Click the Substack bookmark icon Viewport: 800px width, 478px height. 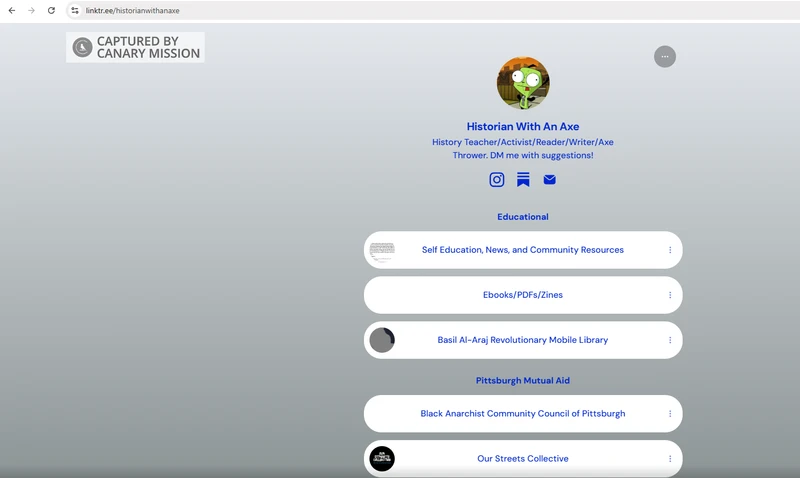click(523, 180)
